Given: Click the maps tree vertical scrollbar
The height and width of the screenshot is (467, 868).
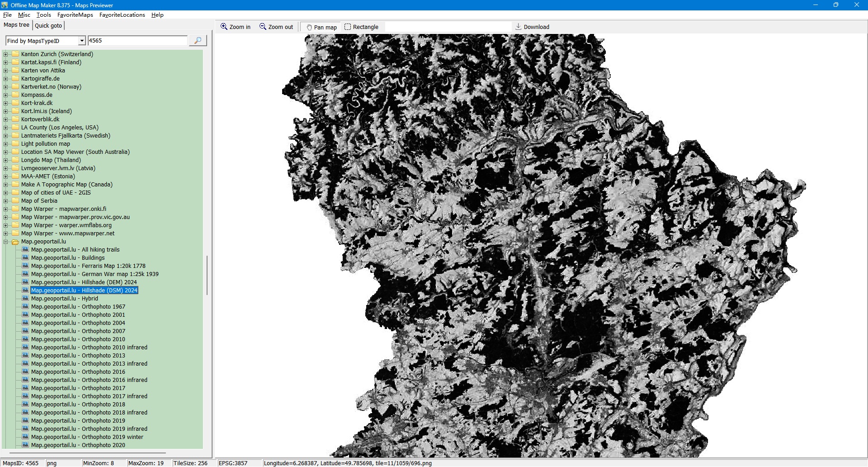Looking at the screenshot, I should [x=207, y=275].
